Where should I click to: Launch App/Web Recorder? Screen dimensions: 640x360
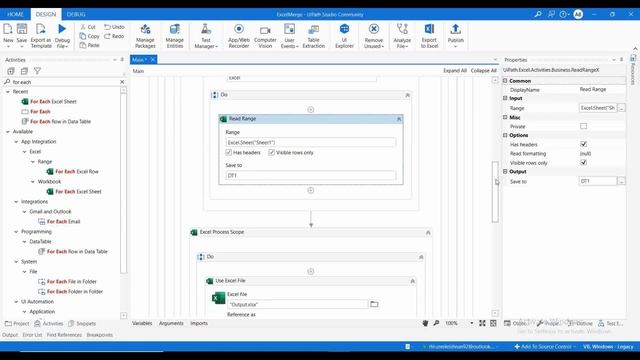239,36
